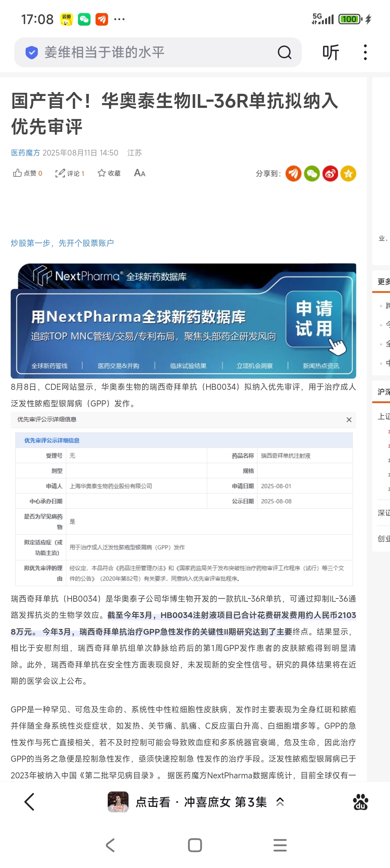Tap 立项机会洞察 in the banner footer
The image size is (390, 868).
[x=254, y=366]
